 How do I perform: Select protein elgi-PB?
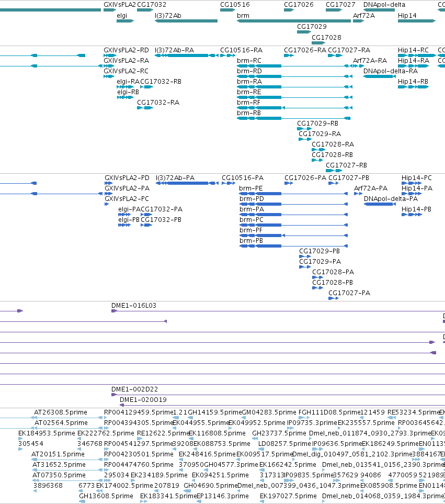click(x=124, y=225)
